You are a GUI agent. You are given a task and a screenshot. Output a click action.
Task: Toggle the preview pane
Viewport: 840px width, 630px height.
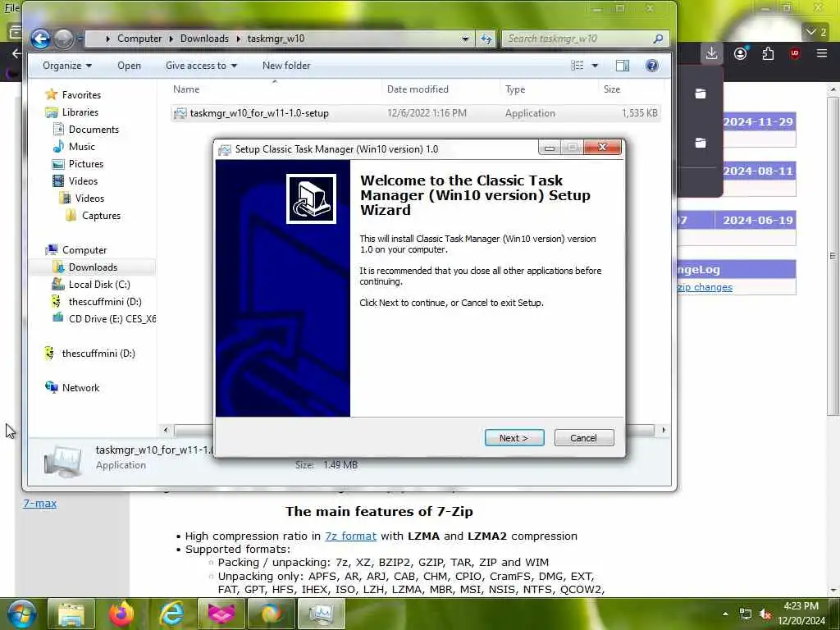click(x=622, y=66)
